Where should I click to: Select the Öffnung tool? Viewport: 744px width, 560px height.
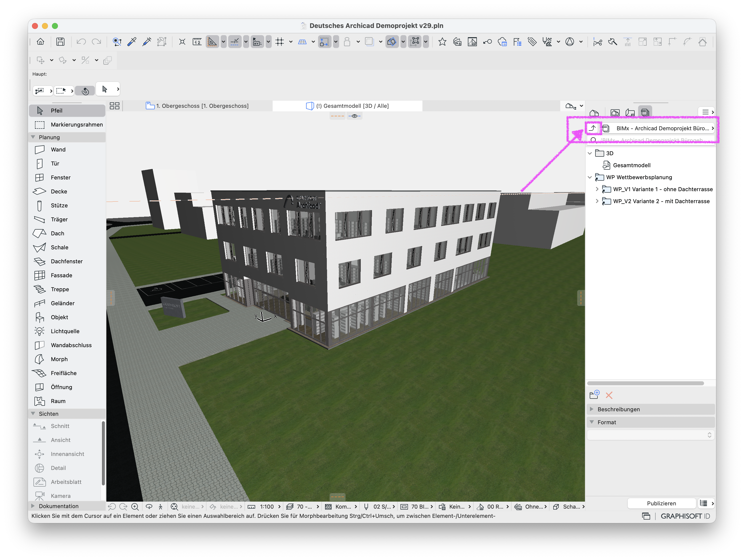click(x=67, y=387)
